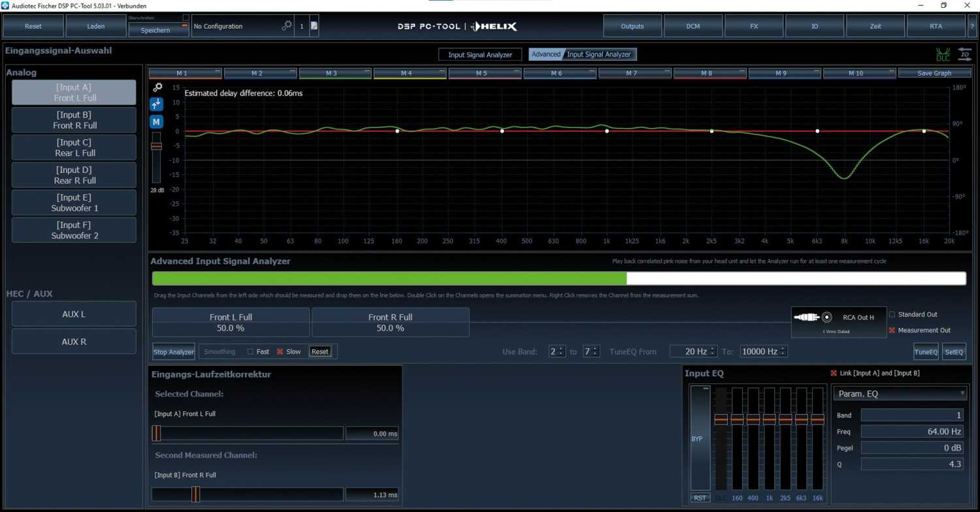Open the green DLC icon
Screen dimensions: 980x512
tap(943, 55)
